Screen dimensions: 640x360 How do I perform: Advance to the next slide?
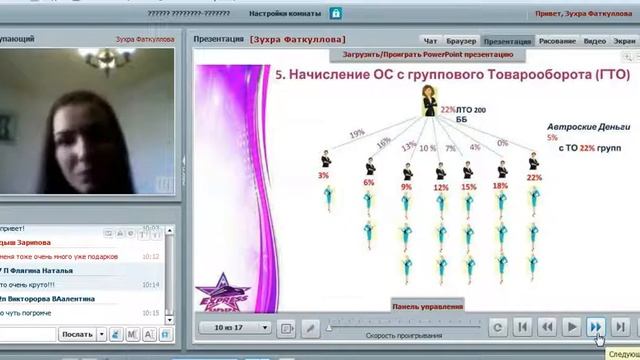(596, 327)
